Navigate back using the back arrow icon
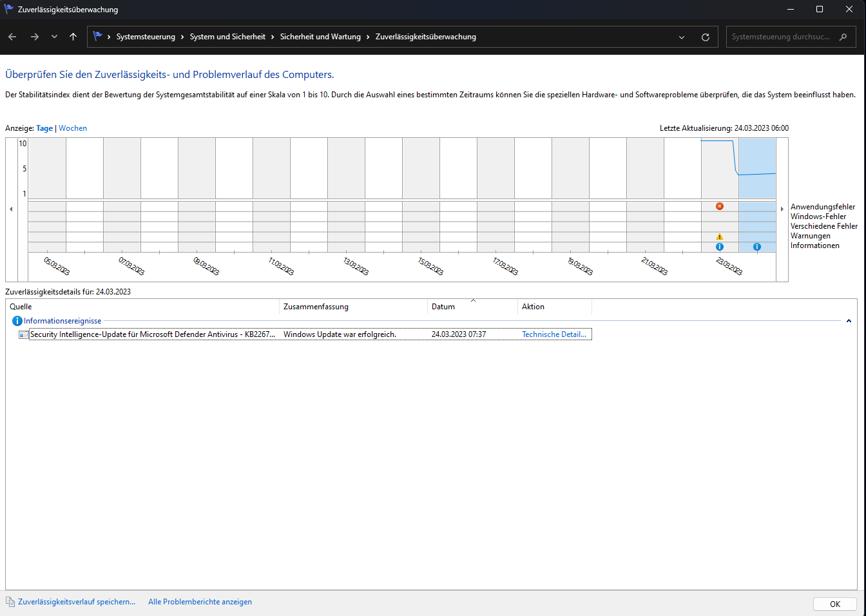Screen dimensions: 866x616 12,37
